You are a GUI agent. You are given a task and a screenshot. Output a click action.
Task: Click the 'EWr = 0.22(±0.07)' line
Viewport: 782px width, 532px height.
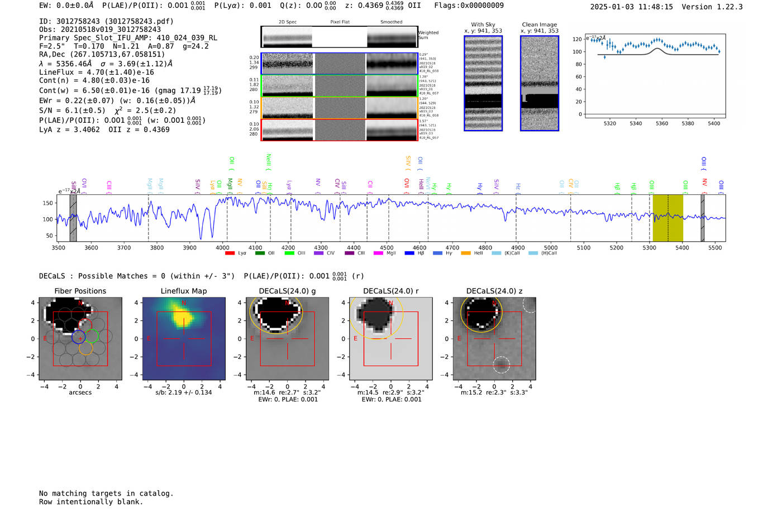tap(118, 100)
